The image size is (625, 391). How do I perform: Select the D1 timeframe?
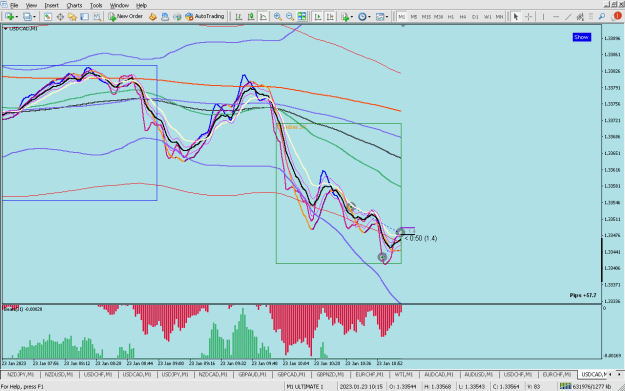[x=475, y=17]
